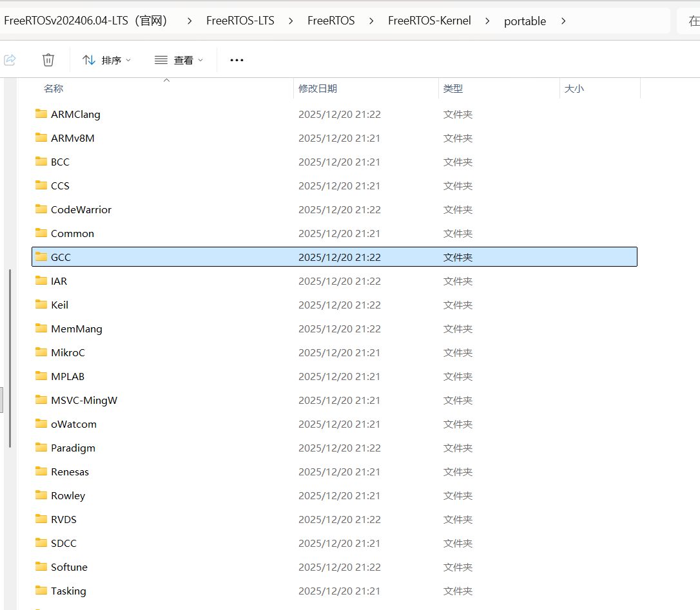Click the SDCC folder icon
Viewport: 700px width, 610px height.
point(41,542)
